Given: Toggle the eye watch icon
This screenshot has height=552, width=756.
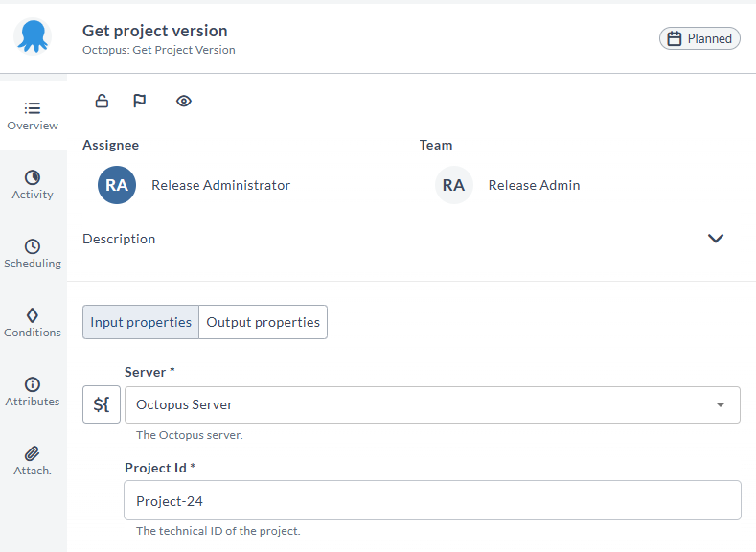Looking at the screenshot, I should 184,101.
